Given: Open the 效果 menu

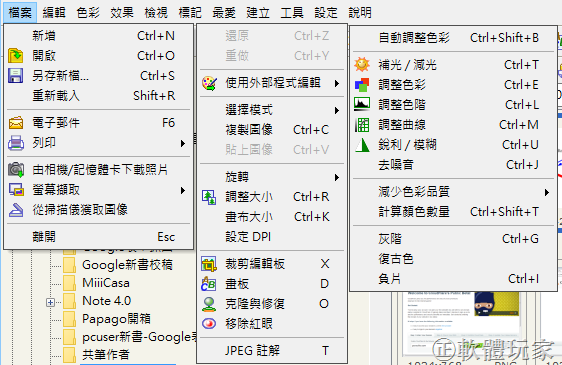Looking at the screenshot, I should coord(122,13).
